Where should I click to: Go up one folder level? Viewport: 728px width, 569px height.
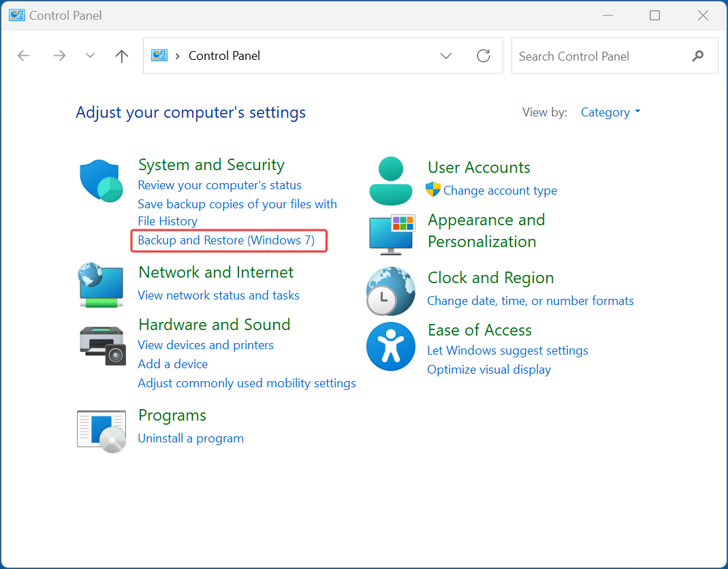(122, 56)
